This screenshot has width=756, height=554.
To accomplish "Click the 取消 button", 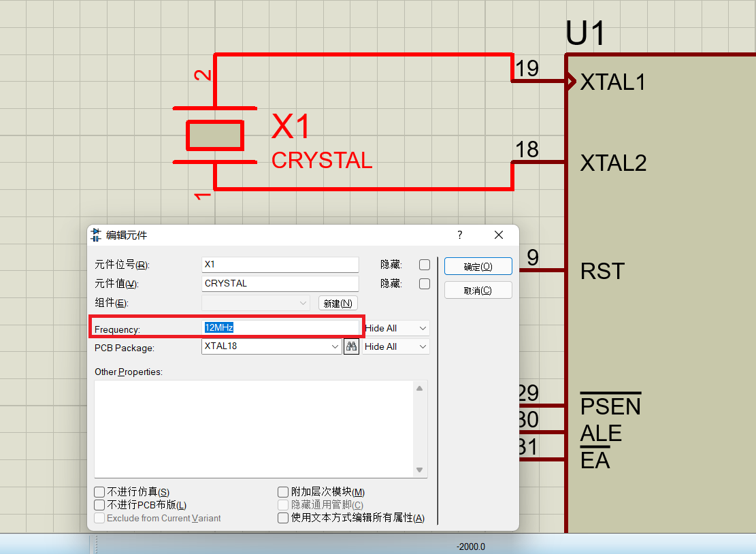I will point(478,290).
